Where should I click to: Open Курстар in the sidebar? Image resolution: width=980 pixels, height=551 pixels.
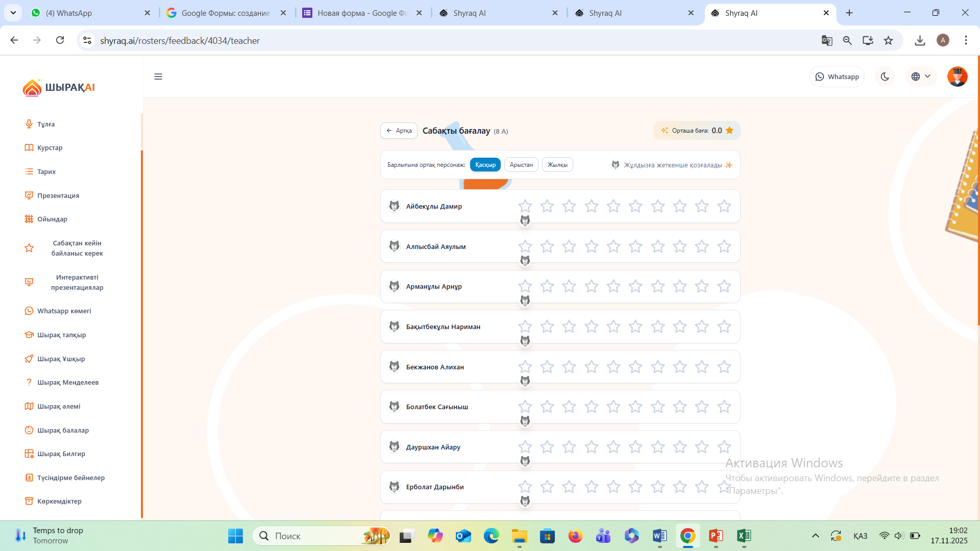(x=50, y=148)
